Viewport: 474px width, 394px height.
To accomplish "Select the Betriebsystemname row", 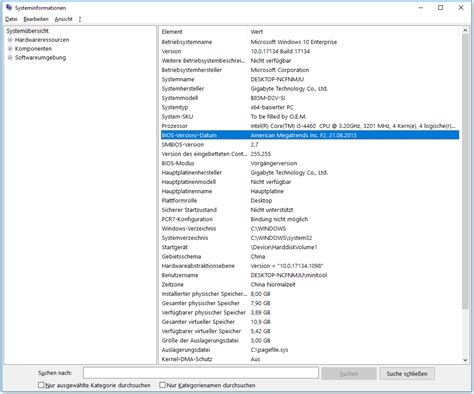I will (310, 42).
